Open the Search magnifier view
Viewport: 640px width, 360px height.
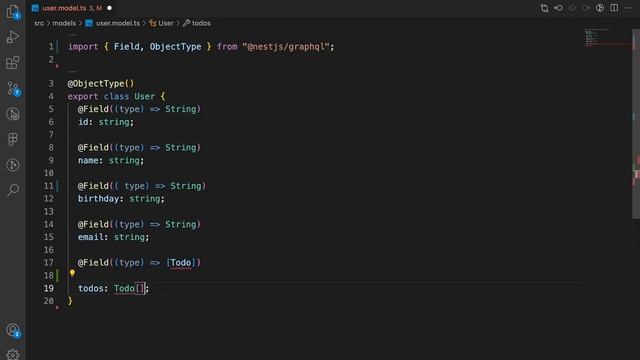13,190
